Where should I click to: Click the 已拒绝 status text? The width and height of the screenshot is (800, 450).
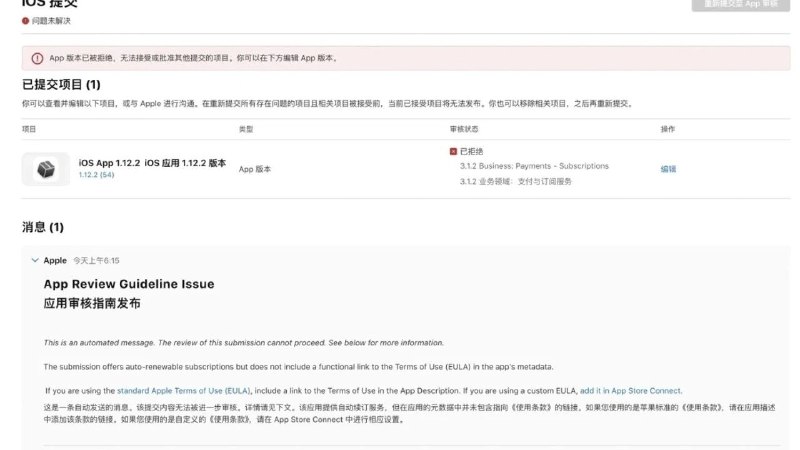[x=471, y=152]
